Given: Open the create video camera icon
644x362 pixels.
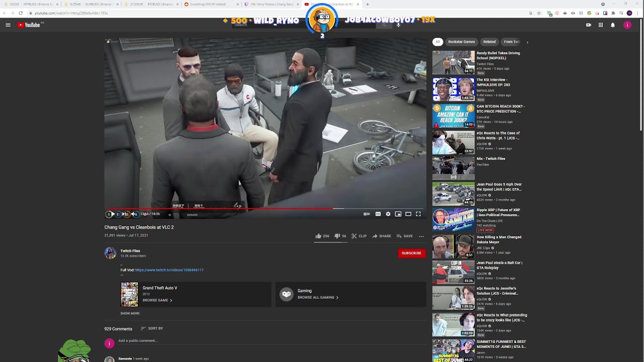Looking at the screenshot, I should [x=589, y=25].
